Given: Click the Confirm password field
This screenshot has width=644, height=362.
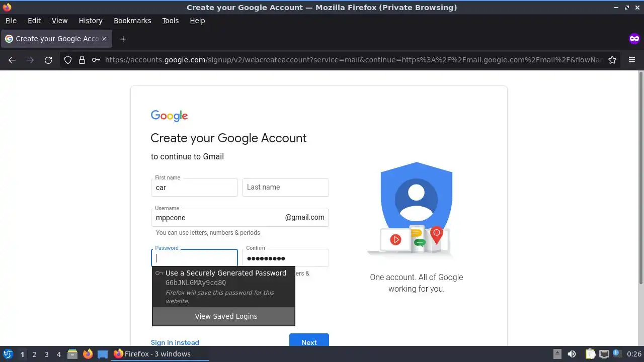Looking at the screenshot, I should [x=285, y=258].
